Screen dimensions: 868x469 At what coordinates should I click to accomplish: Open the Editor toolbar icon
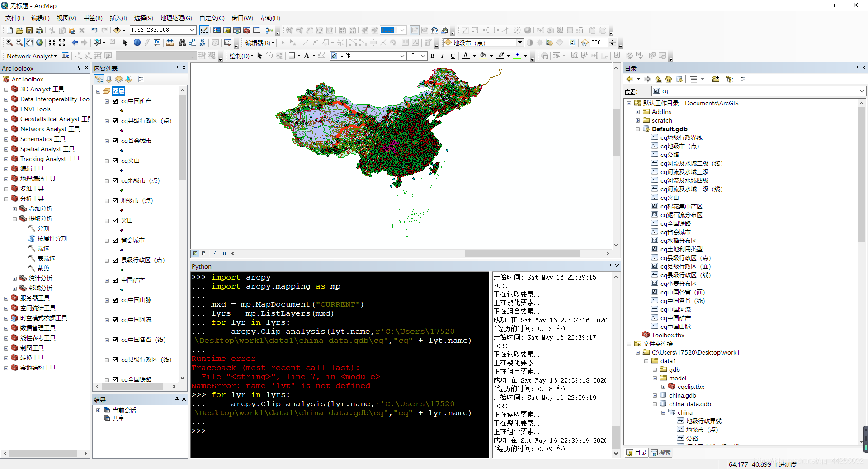(204, 30)
